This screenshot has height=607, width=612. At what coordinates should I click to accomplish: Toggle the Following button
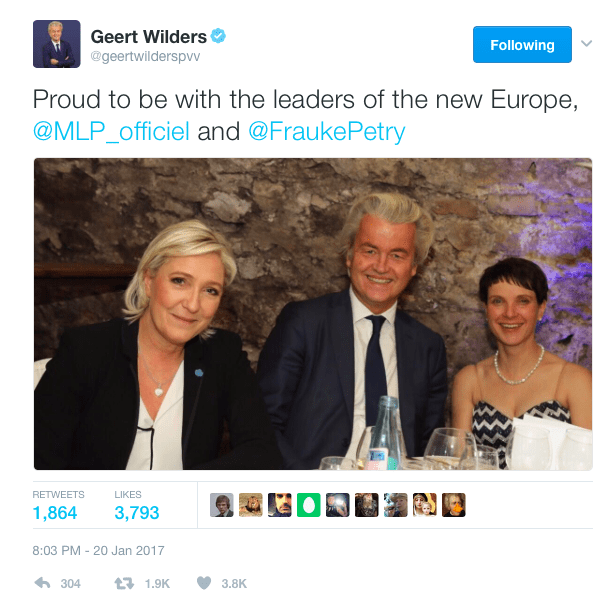click(x=522, y=45)
